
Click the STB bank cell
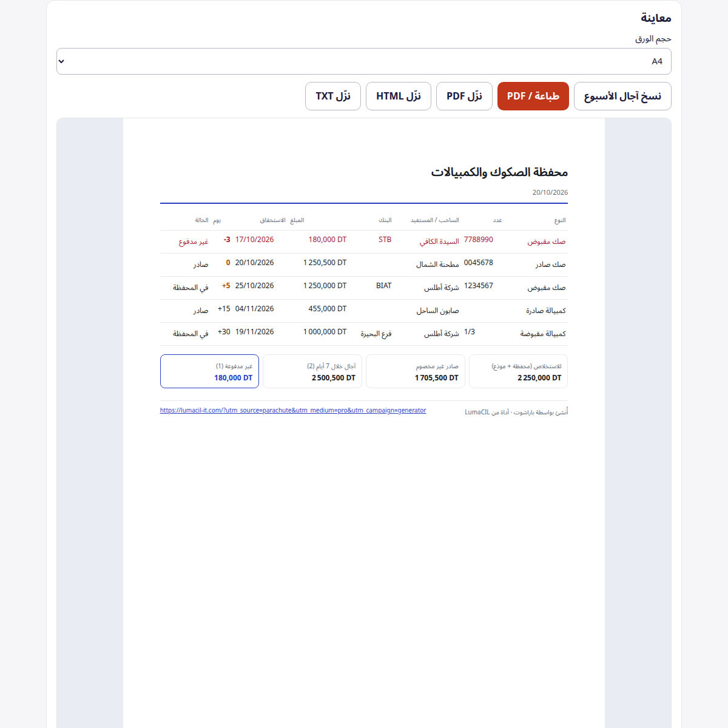click(385, 240)
